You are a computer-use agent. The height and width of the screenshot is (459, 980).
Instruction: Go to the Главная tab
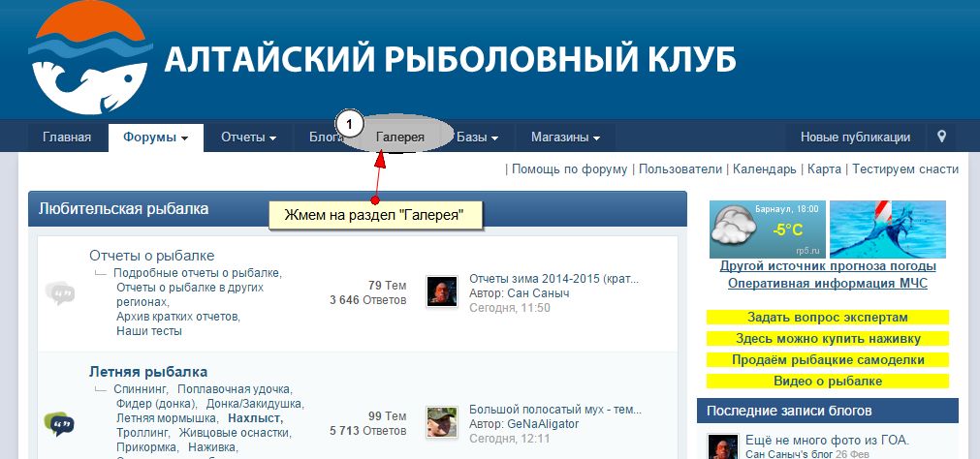tap(67, 138)
